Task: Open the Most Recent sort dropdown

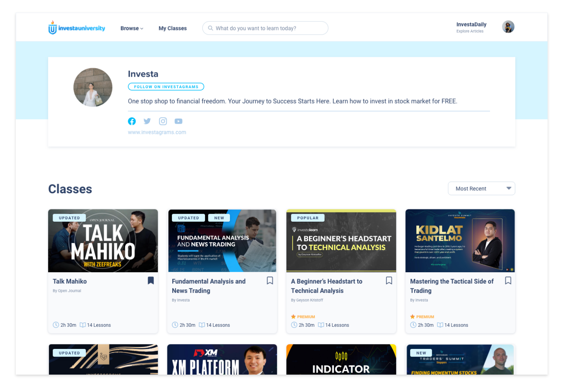Action: (x=481, y=188)
